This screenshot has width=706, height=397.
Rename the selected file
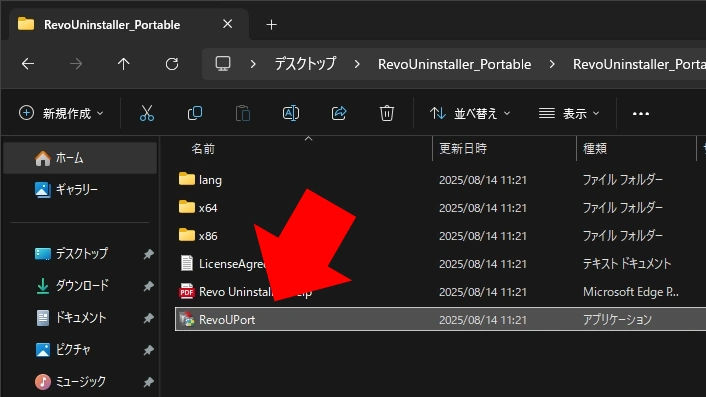click(291, 113)
